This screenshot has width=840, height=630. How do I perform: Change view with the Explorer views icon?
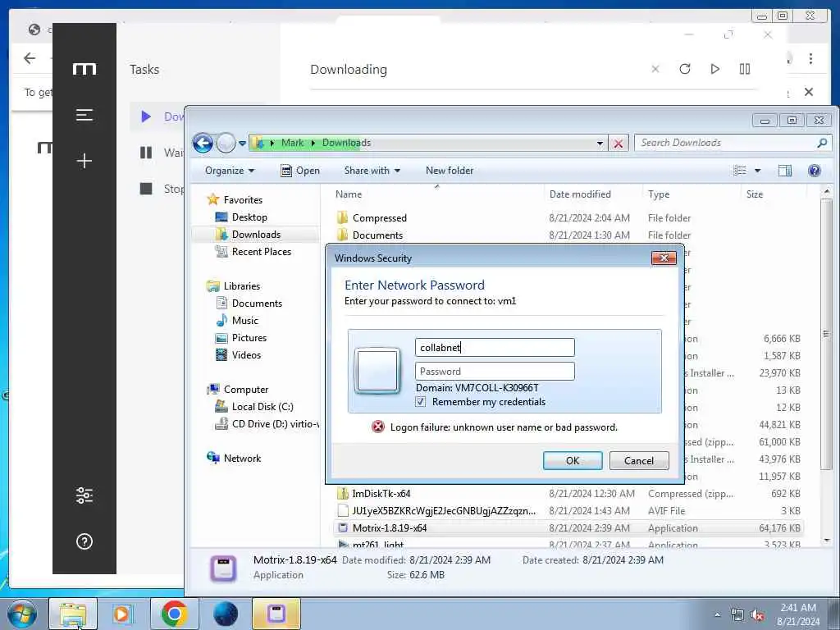(x=740, y=171)
